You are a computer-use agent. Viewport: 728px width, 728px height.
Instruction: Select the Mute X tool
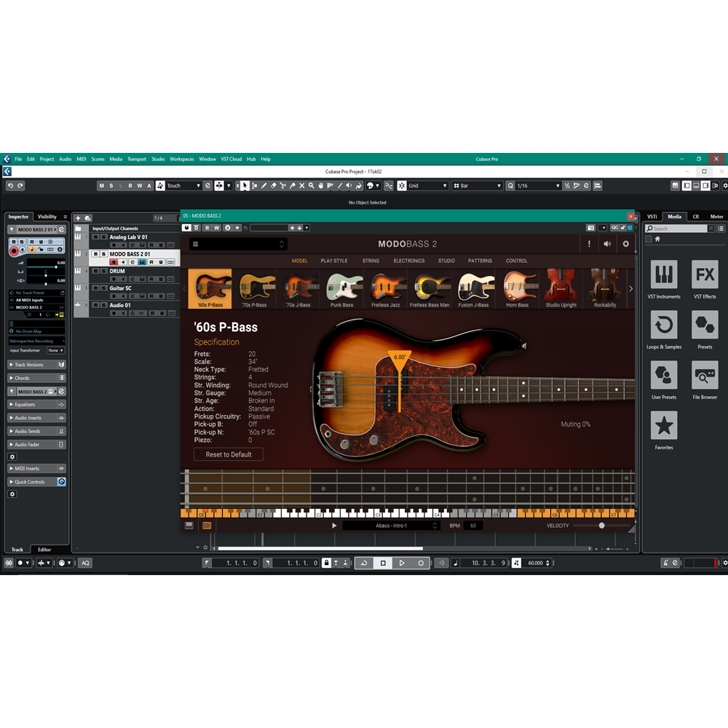pos(302,186)
